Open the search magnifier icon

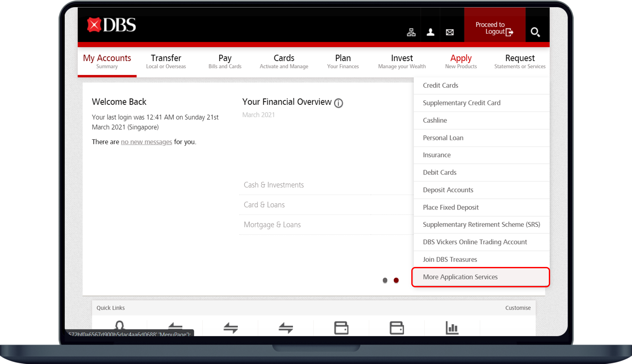click(535, 32)
